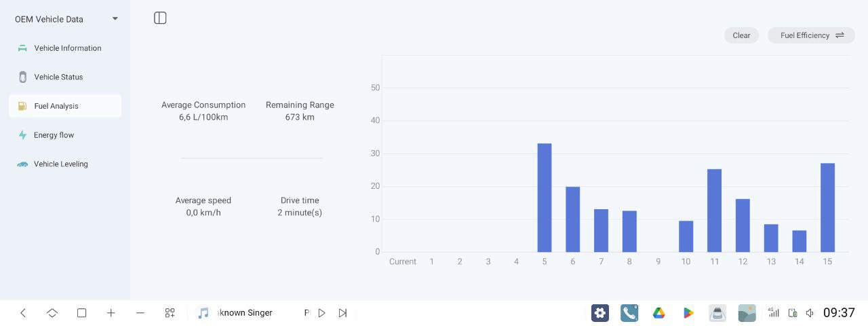Click the Fuel Analysis pump icon
Screen dimensions: 868x326
(x=22, y=106)
